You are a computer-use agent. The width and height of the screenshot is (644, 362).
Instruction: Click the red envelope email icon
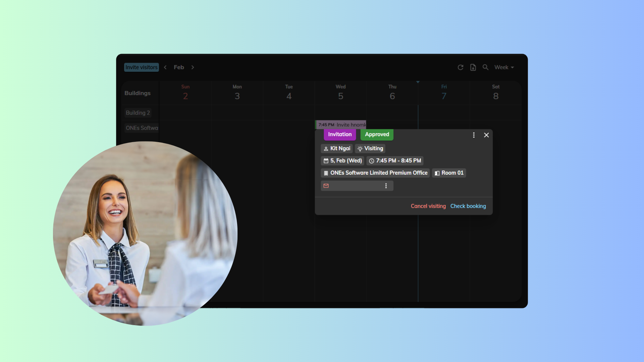click(326, 186)
